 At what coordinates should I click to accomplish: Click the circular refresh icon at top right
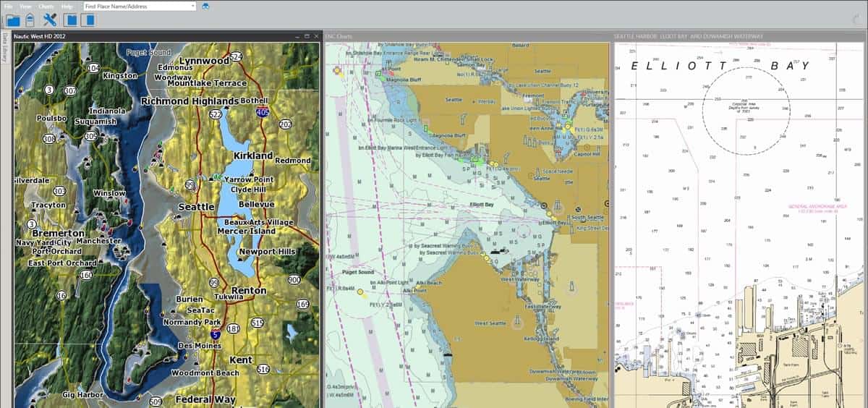tap(857, 20)
